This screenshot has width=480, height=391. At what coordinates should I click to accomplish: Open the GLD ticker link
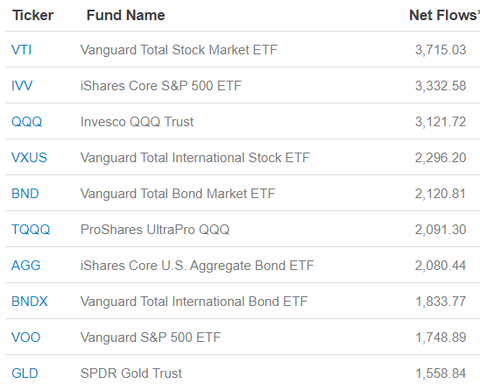pyautogui.click(x=25, y=373)
